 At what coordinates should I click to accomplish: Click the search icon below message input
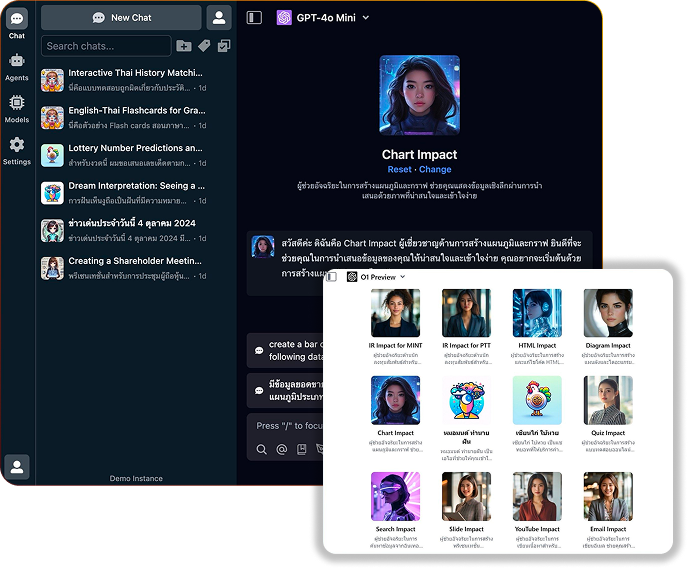click(260, 449)
